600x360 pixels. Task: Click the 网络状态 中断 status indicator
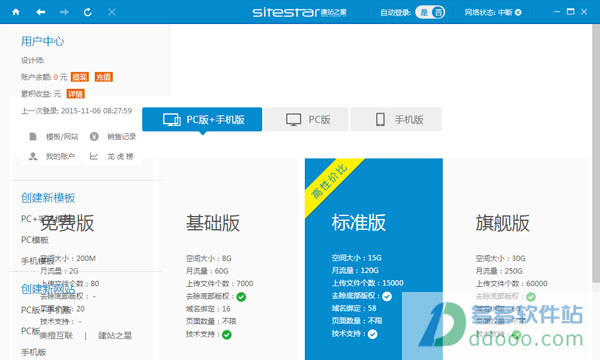pyautogui.click(x=493, y=13)
